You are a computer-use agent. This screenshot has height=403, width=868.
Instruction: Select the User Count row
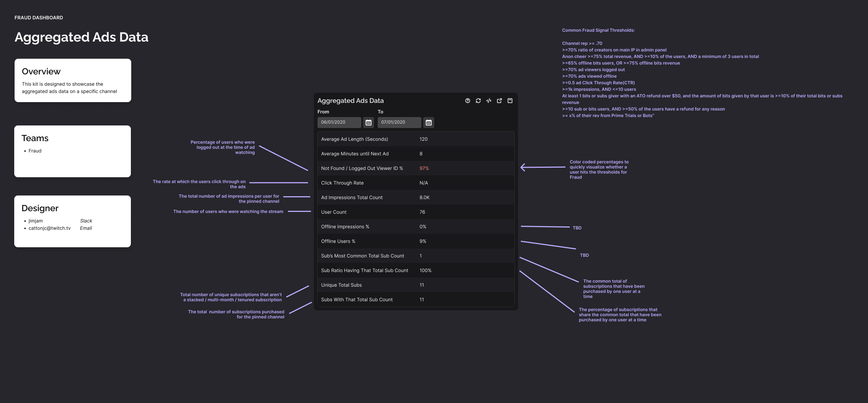[x=415, y=212]
